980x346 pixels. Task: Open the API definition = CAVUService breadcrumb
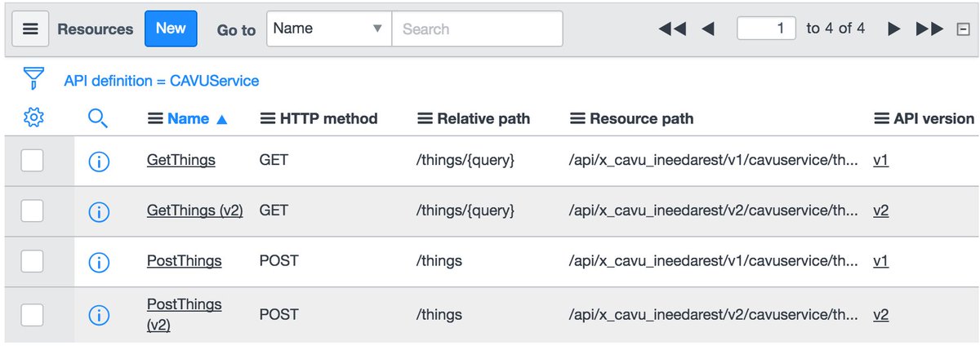[162, 81]
